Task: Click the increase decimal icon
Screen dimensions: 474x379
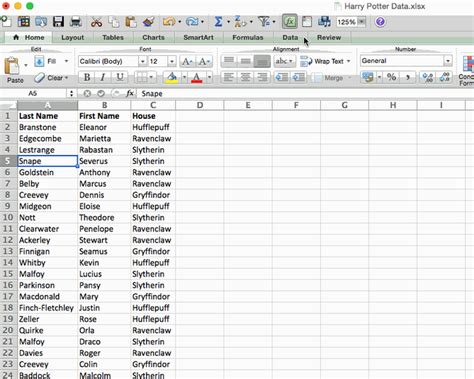Action: point(428,77)
